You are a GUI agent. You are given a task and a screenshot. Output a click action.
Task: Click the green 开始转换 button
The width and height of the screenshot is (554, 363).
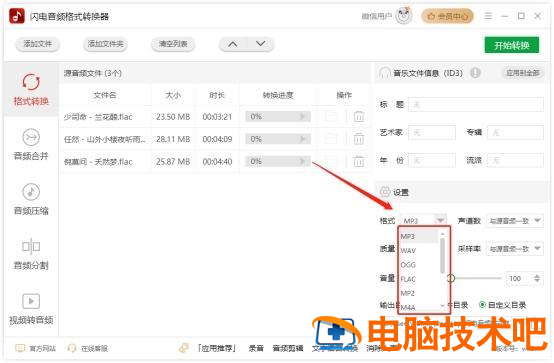click(x=512, y=45)
